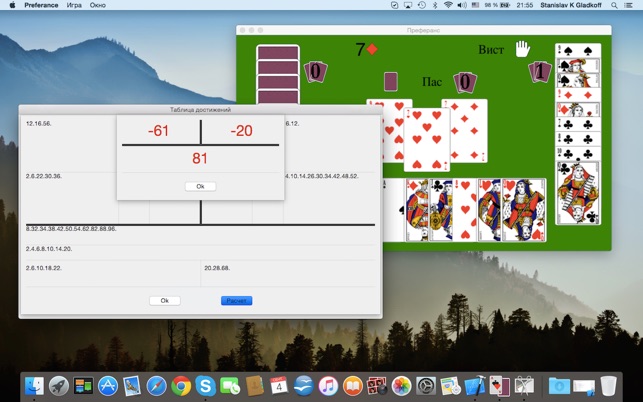The width and height of the screenshot is (643, 402).
Task: Open the Игра menu
Action: 74,5
